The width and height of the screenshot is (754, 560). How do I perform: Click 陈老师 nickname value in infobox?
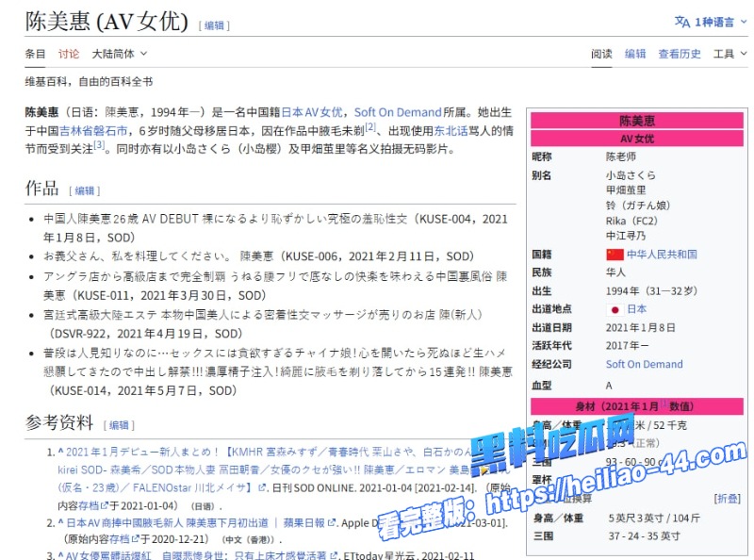pos(621,156)
